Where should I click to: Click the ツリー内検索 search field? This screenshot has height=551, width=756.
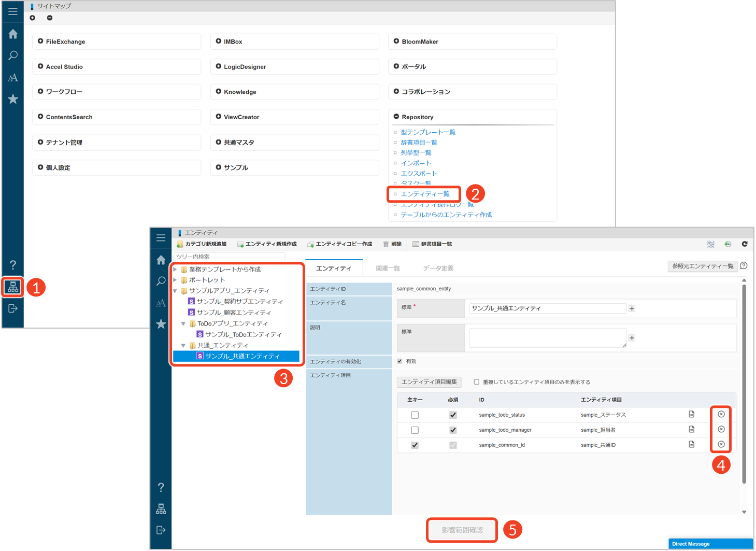pyautogui.click(x=230, y=257)
